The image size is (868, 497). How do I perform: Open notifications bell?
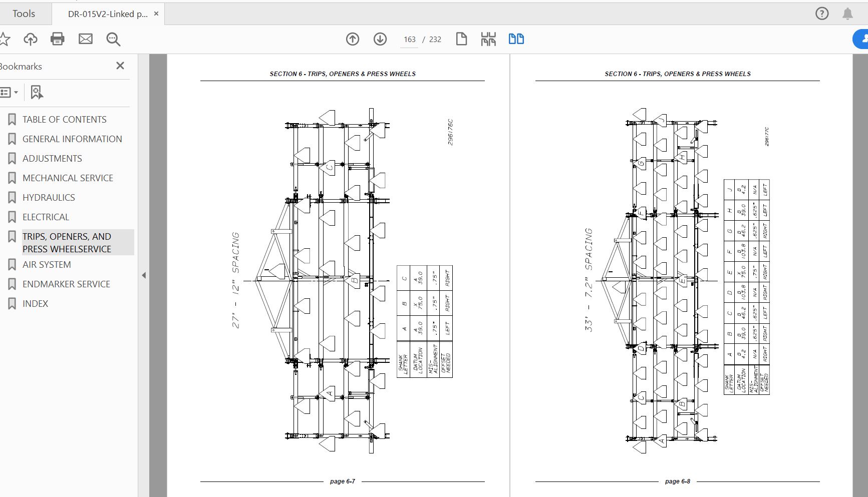click(847, 14)
